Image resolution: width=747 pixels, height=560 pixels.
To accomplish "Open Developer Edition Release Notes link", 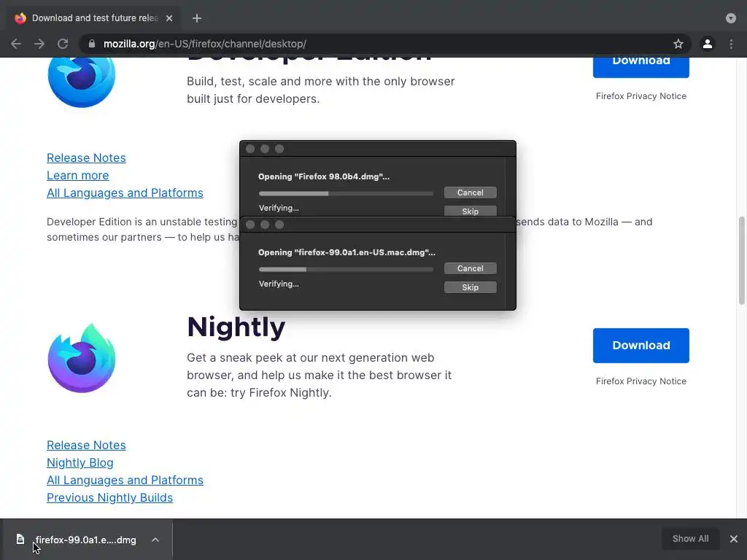I will click(86, 157).
